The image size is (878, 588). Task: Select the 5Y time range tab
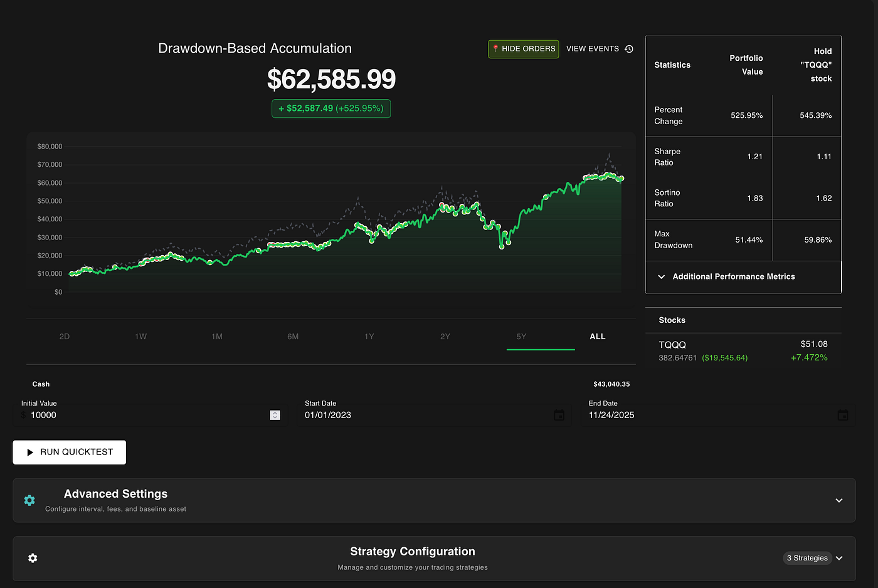[x=522, y=337]
